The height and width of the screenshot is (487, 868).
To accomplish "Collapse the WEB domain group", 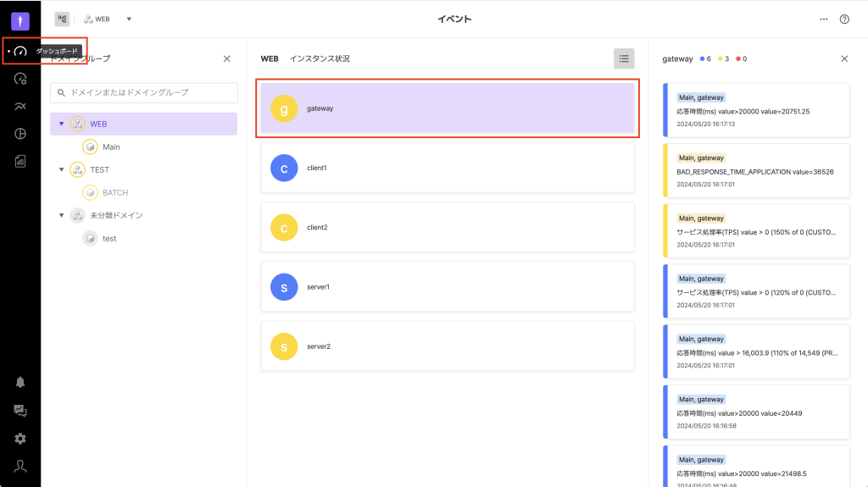I will [x=61, y=125].
